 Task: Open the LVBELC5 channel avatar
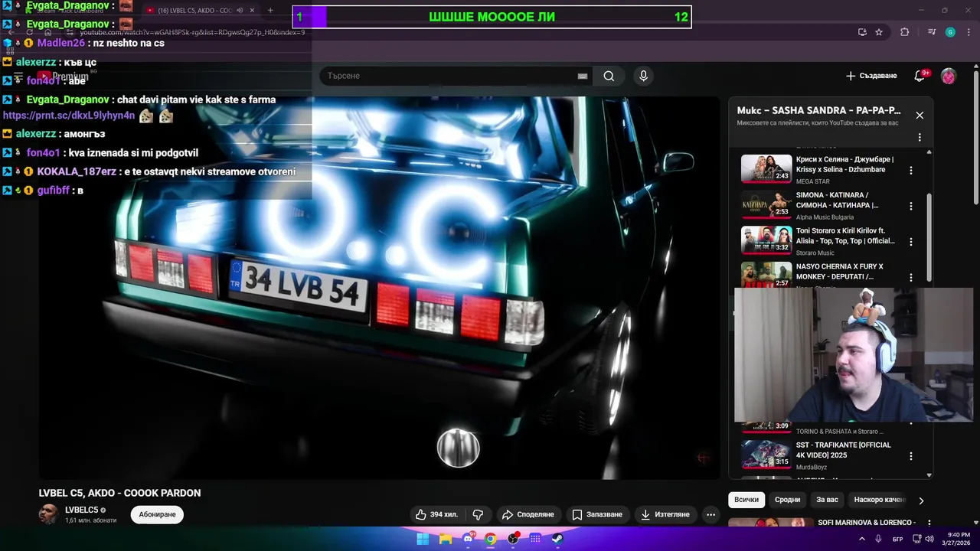pyautogui.click(x=48, y=514)
